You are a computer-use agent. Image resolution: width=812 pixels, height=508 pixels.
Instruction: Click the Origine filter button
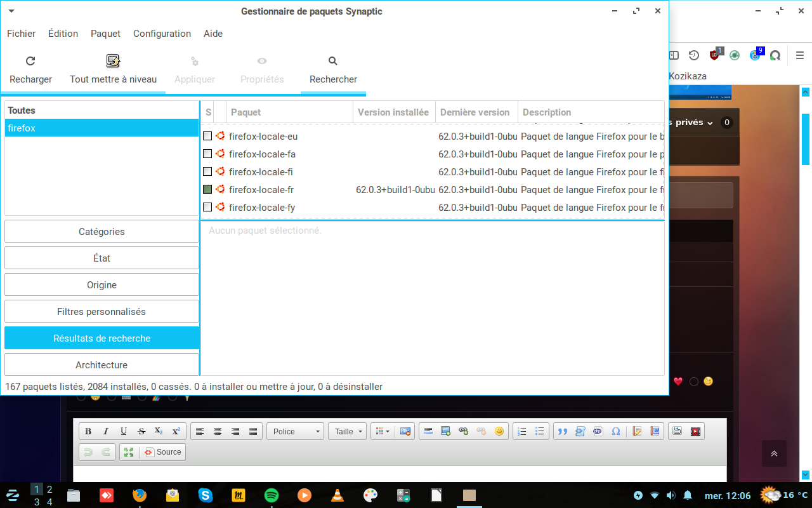(x=101, y=285)
